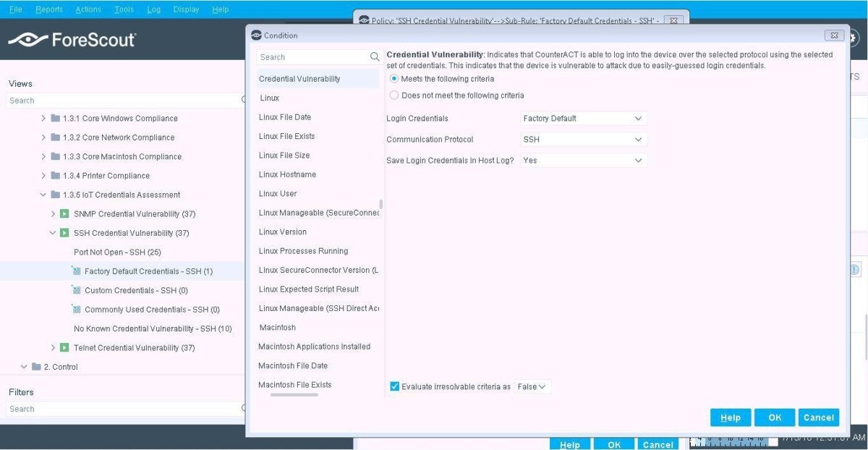Select Macintosh File Exists property
The width and height of the screenshot is (868, 450).
tap(294, 385)
